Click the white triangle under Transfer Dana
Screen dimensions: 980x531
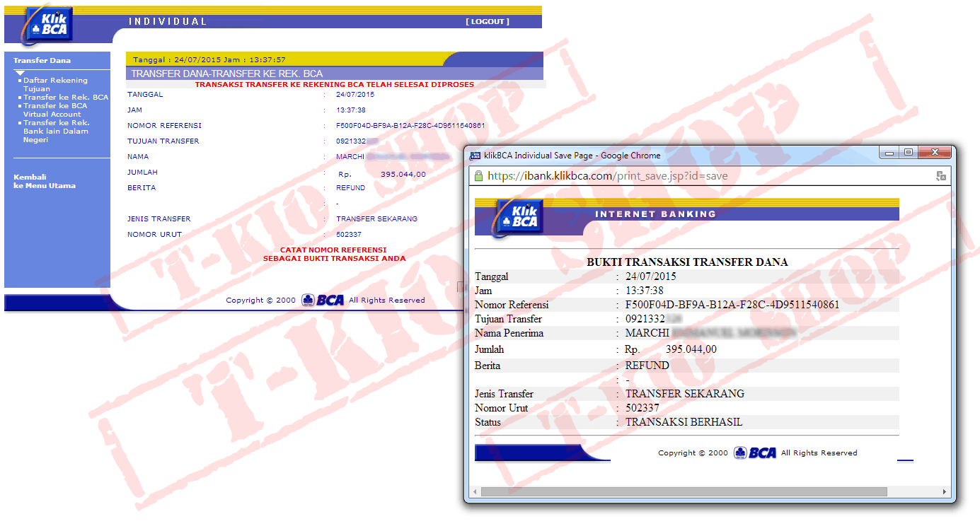click(x=20, y=73)
